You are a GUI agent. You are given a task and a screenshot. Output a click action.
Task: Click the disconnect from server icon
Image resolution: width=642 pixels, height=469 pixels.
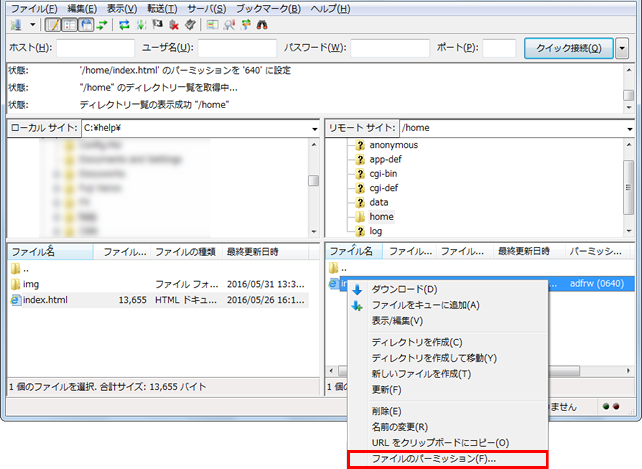click(176, 23)
